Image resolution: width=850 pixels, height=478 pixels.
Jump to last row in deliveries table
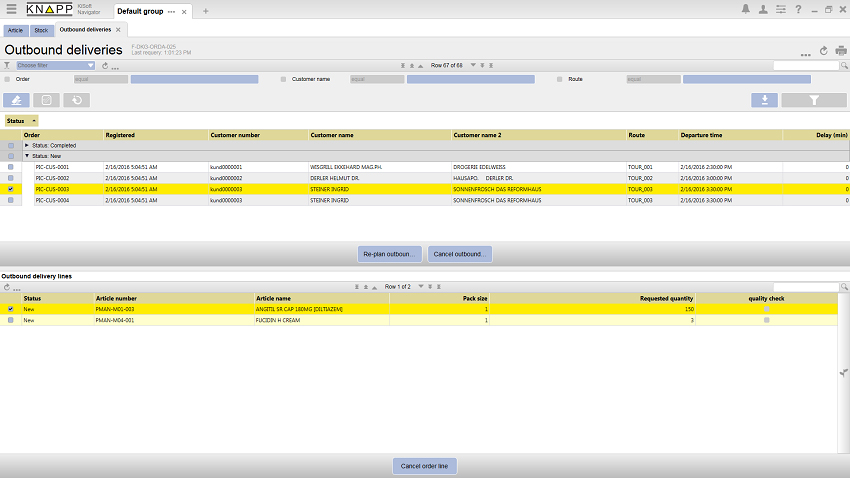(491, 66)
